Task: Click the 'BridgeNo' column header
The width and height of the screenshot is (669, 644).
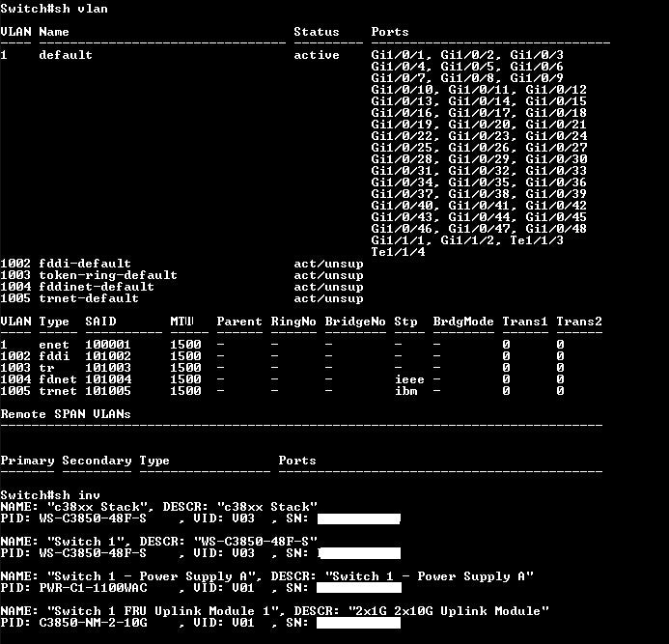Action: click(355, 321)
